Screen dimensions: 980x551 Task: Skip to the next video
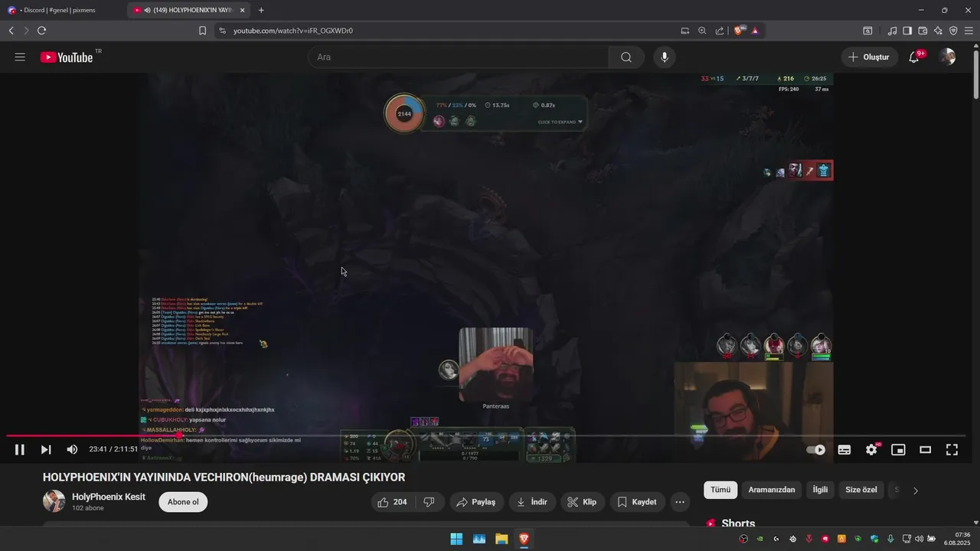pos(46,450)
